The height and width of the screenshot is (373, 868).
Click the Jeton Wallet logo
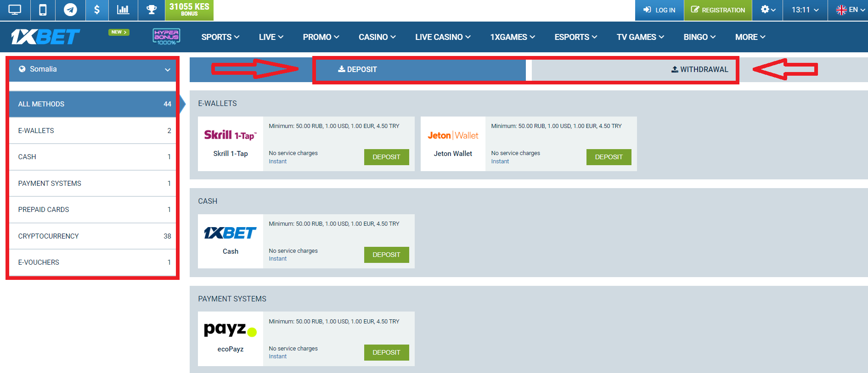(x=453, y=135)
